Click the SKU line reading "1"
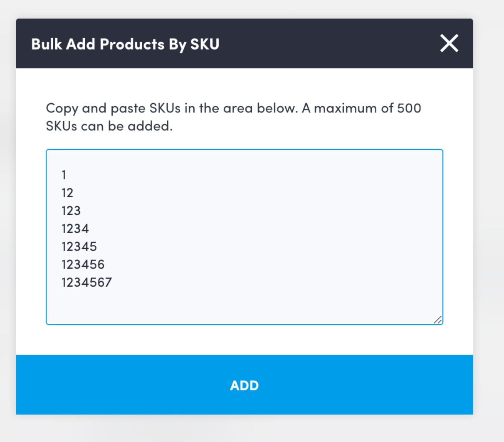This screenshot has width=504, height=442. pos(64,175)
